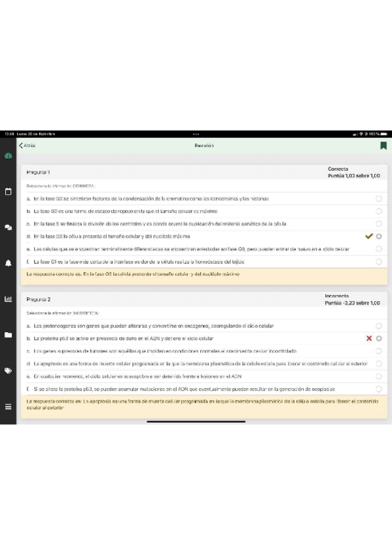Screen dimensions: 392x555
Task: Go back with the Atrás button
Action: point(27,145)
